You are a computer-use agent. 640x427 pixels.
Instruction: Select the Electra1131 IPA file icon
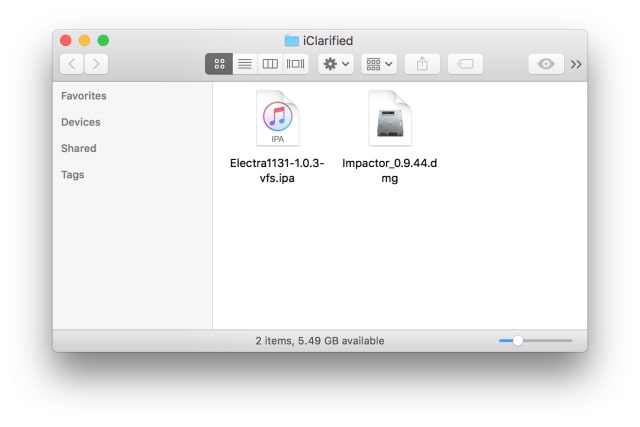(x=278, y=118)
